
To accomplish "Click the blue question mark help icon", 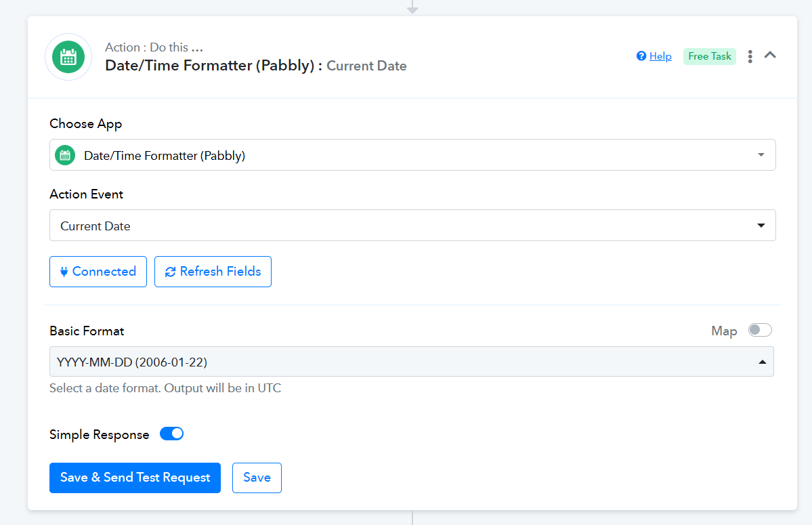I will coord(641,56).
